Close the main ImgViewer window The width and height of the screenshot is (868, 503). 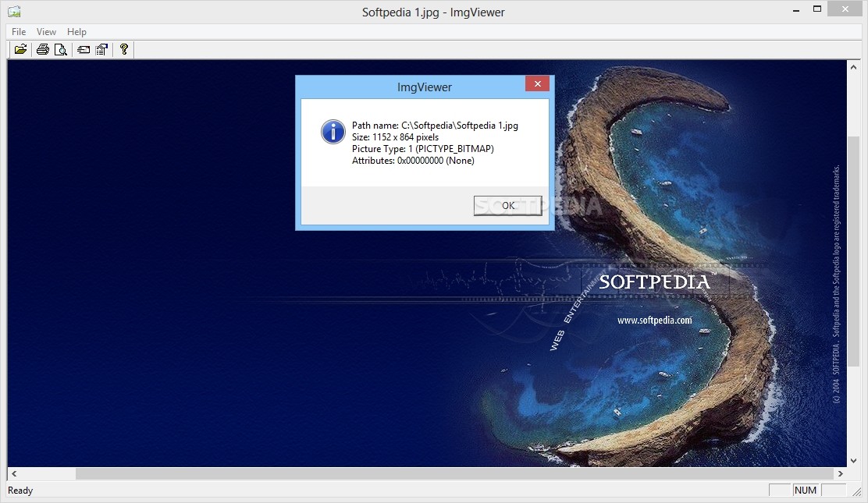pyautogui.click(x=845, y=9)
